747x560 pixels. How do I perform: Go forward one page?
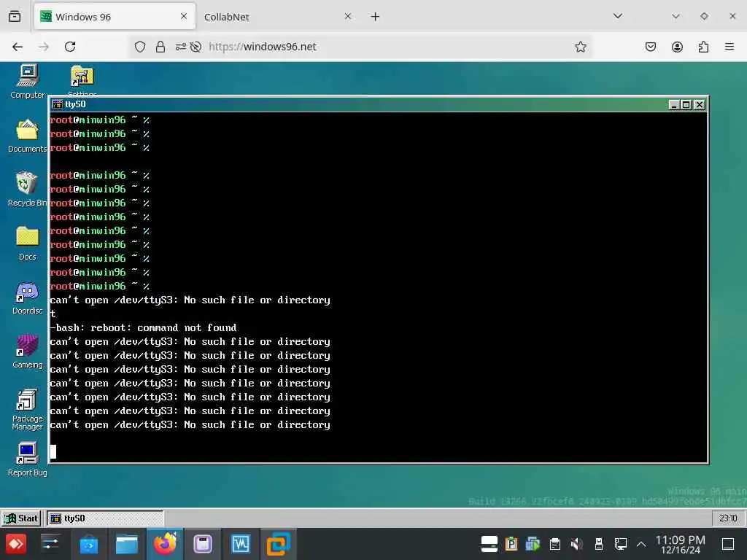44,47
